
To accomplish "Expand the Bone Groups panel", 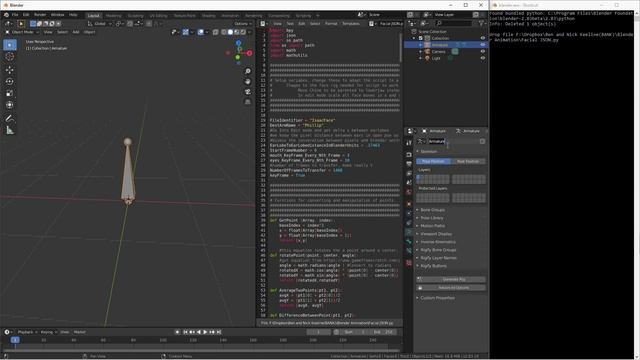I will pos(433,210).
